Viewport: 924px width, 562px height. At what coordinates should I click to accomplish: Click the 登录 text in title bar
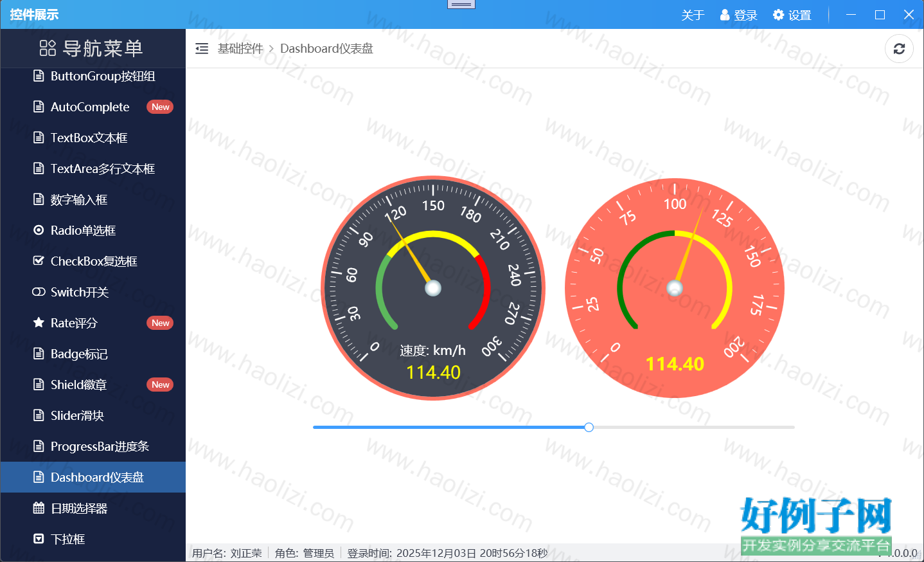coord(745,15)
